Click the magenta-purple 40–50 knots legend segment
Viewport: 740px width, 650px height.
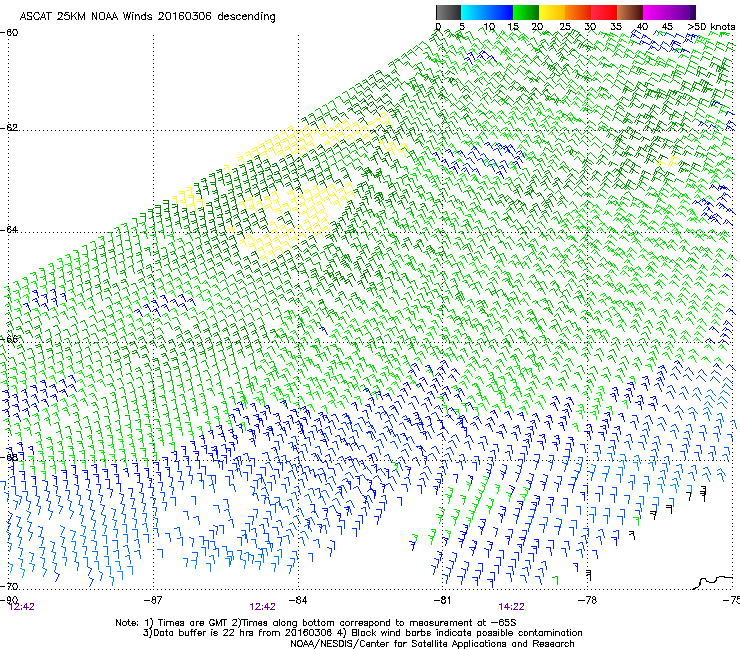[x=669, y=12]
